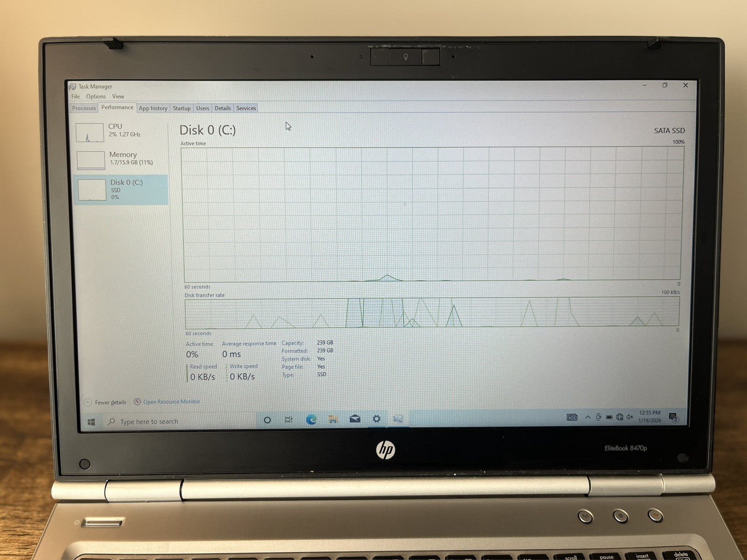Click the Average response time 0 ms value
Viewport: 747px width, 560px height.
(232, 354)
